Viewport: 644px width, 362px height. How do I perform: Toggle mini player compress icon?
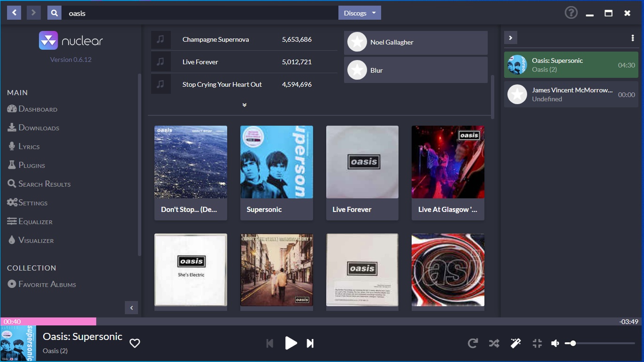(x=537, y=343)
